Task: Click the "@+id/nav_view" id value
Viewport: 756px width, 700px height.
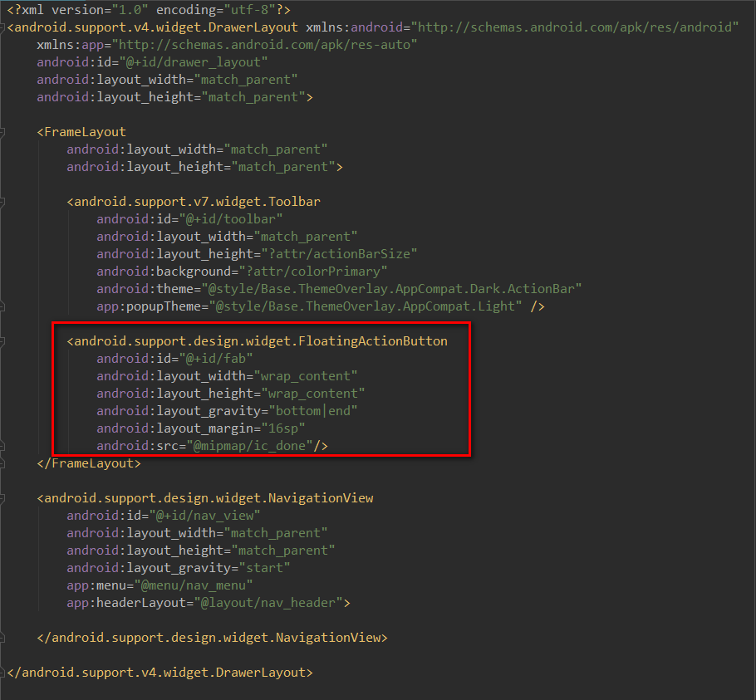Action: click(204, 516)
